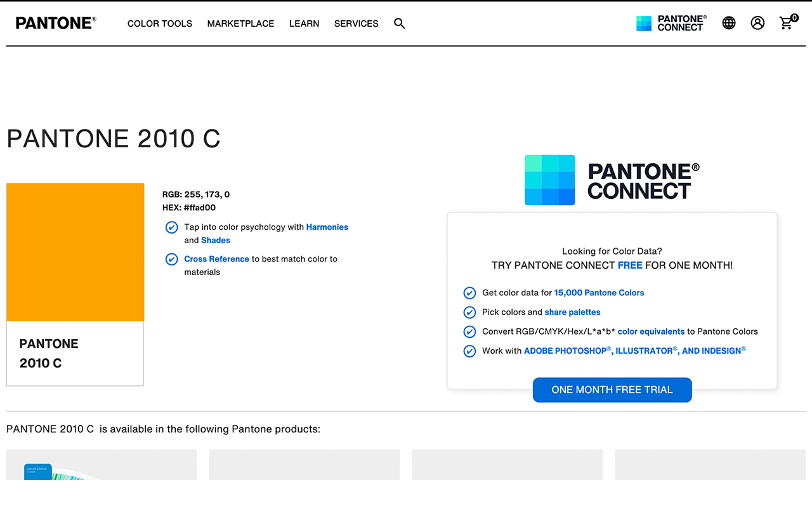812x508 pixels.
Task: Choose PANTONE CONNECT from the top navigation
Action: (671, 23)
